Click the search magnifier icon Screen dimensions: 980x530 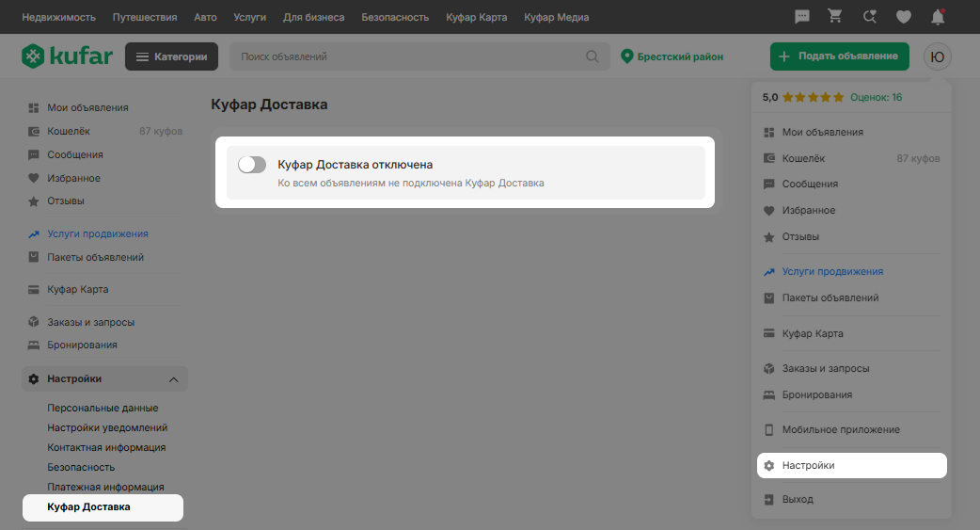tap(593, 56)
